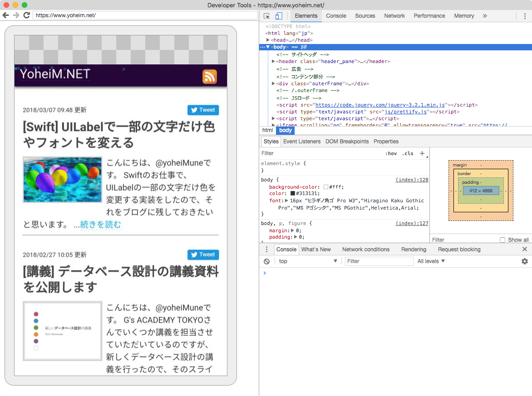Click the colorful balloons article thumbnail
Image resolution: width=532 pixels, height=396 pixels.
(63, 179)
